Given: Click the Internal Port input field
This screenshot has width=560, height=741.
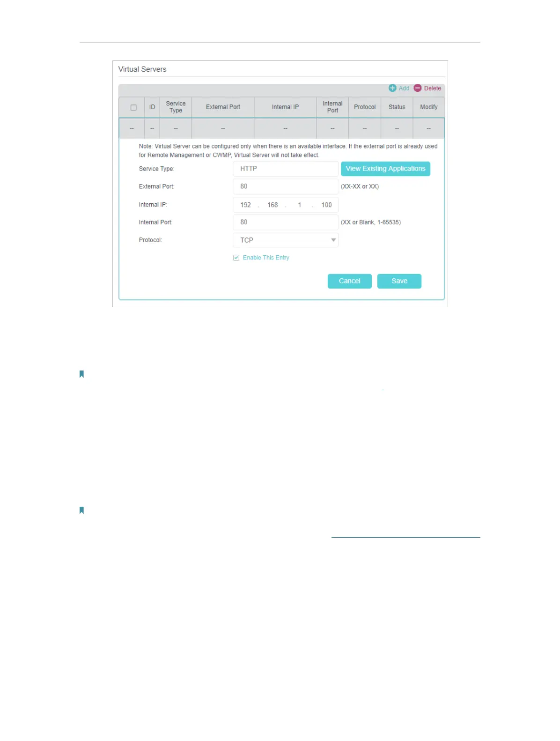Looking at the screenshot, I should tap(286, 222).
